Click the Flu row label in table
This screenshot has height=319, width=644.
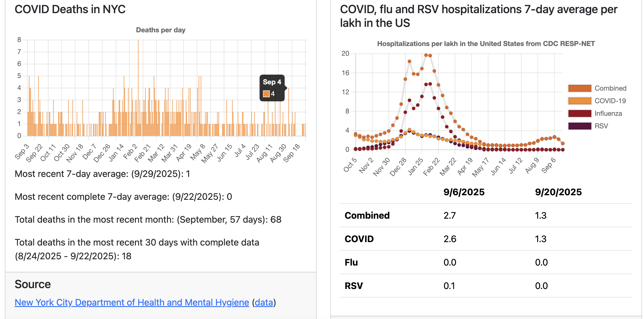[x=351, y=262]
